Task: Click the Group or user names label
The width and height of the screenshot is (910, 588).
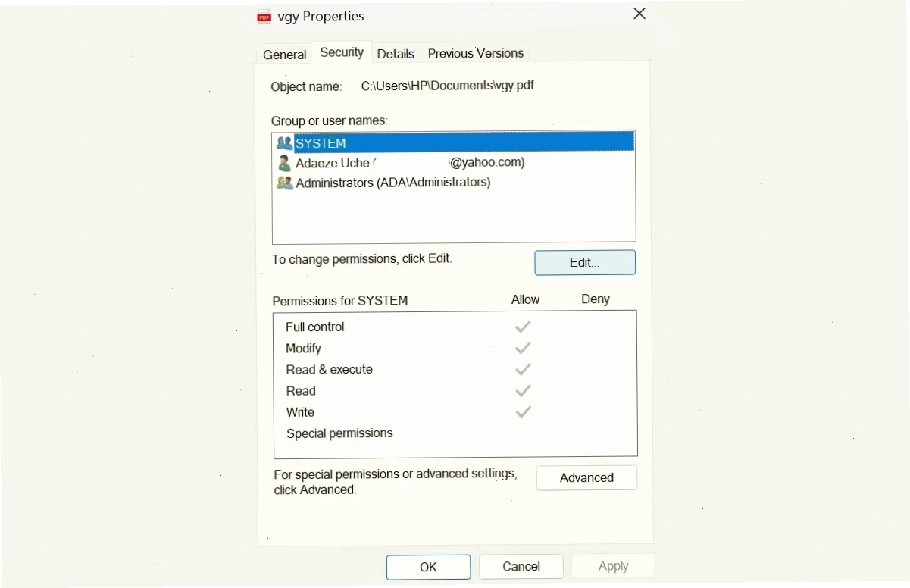Action: [330, 120]
